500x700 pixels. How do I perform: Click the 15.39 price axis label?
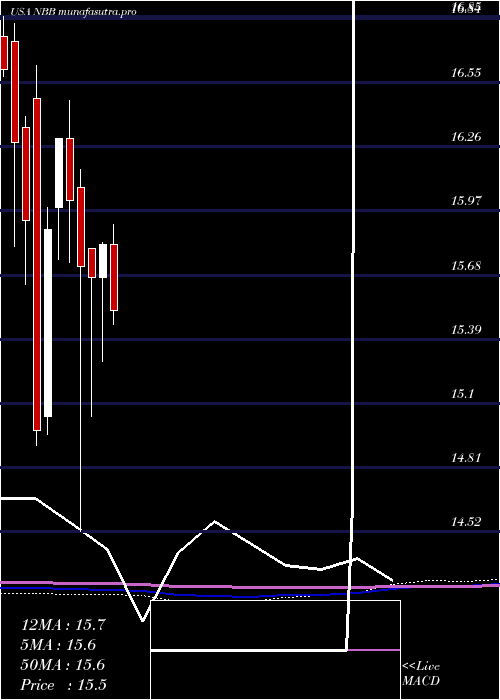pos(466,330)
